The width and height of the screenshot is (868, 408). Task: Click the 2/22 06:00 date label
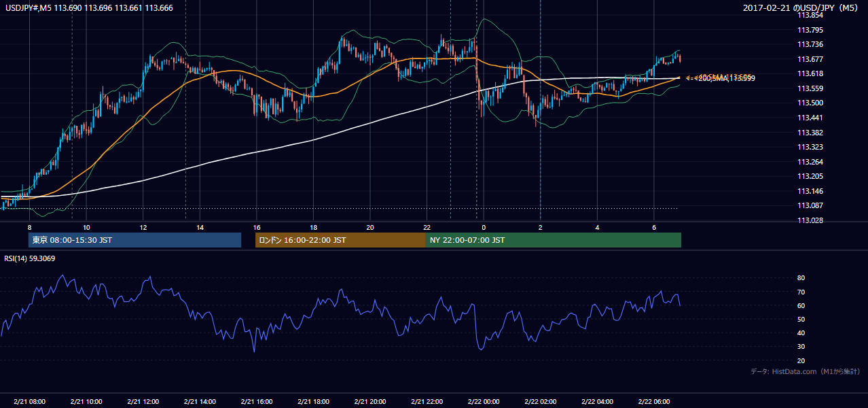[653, 402]
